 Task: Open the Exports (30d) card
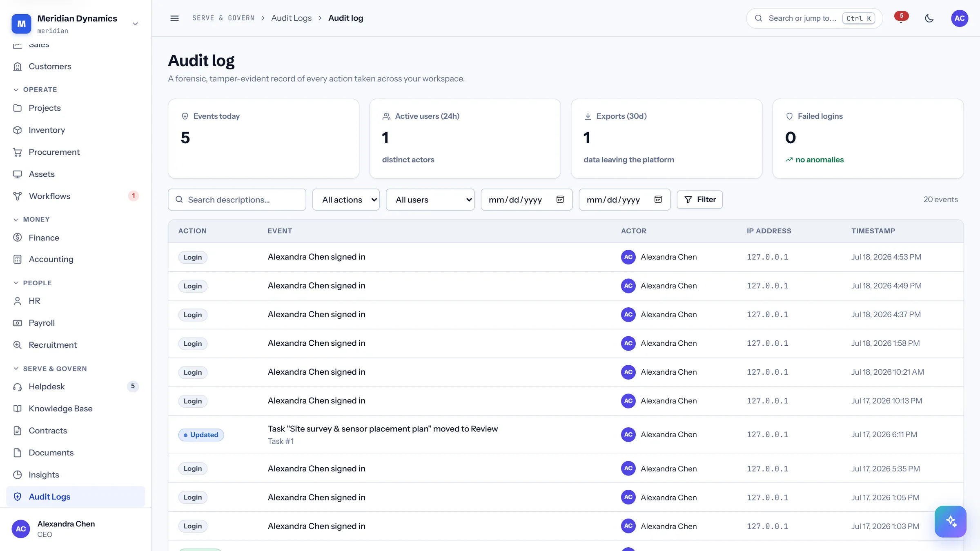(x=666, y=138)
